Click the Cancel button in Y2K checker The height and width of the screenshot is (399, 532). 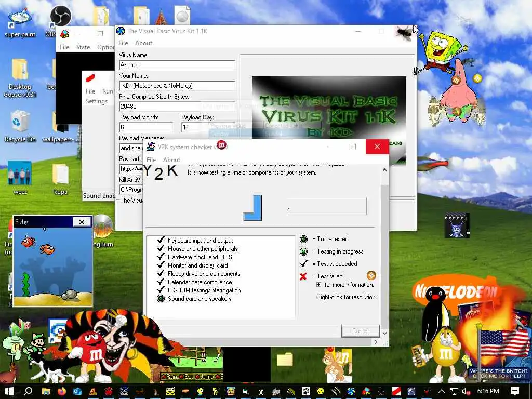pos(361,331)
